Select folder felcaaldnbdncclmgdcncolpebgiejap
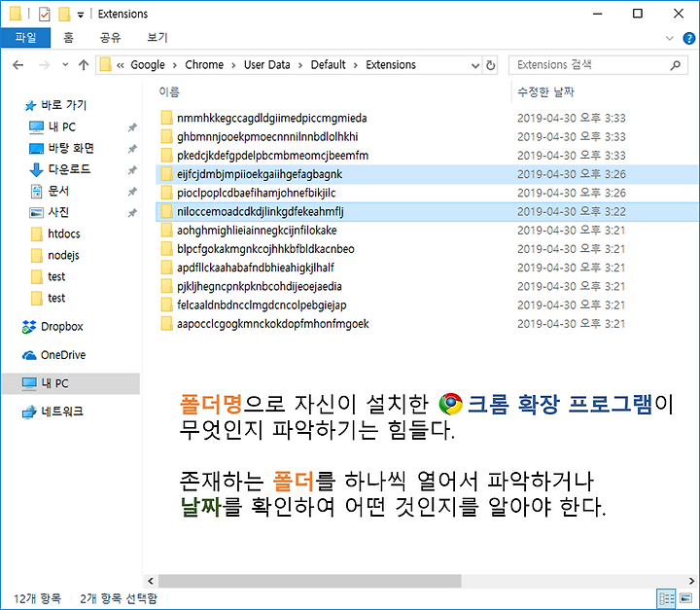The image size is (700, 610). (x=262, y=305)
